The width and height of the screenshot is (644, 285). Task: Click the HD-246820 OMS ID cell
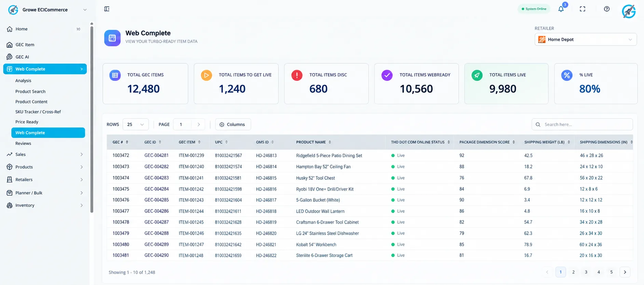click(x=266, y=233)
